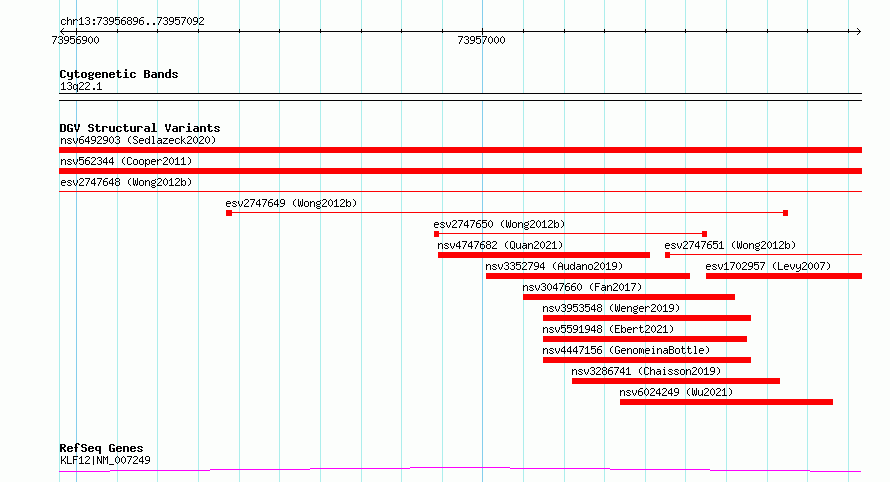Select the nsv3286741 (Chaisson2019) label

(646, 371)
